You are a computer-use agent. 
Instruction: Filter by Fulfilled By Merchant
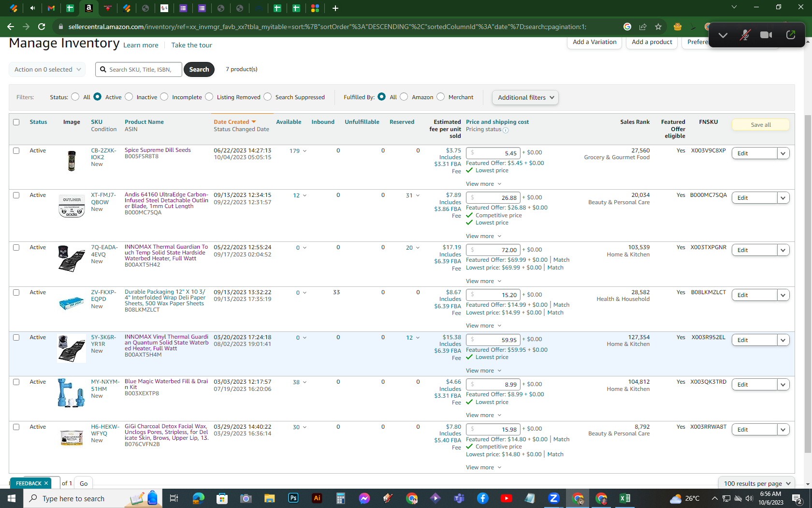pos(441,97)
